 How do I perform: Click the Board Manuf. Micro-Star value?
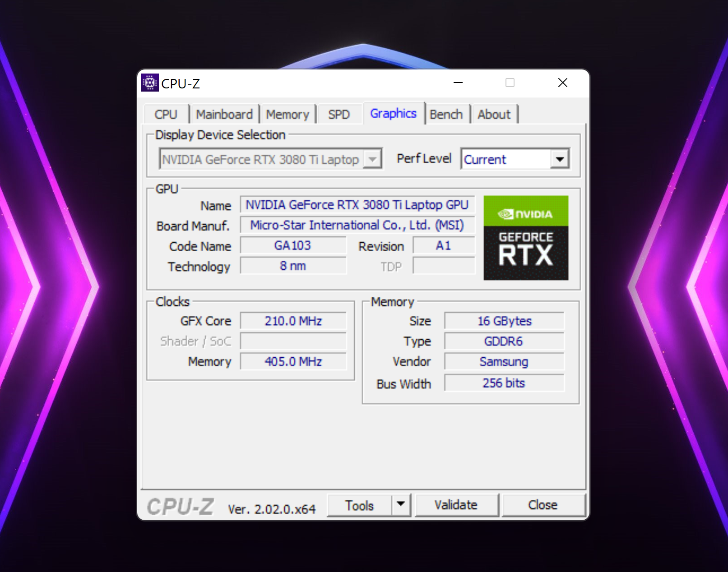pyautogui.click(x=357, y=225)
